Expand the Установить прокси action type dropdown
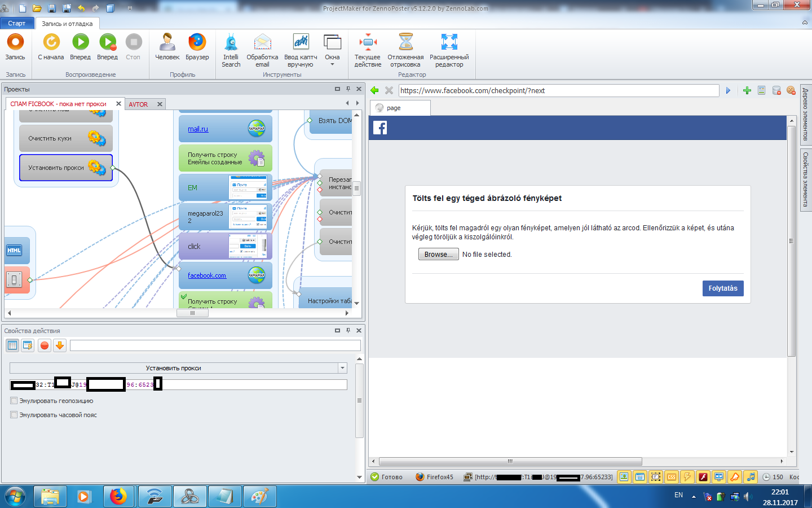The width and height of the screenshot is (812, 508). tap(342, 368)
